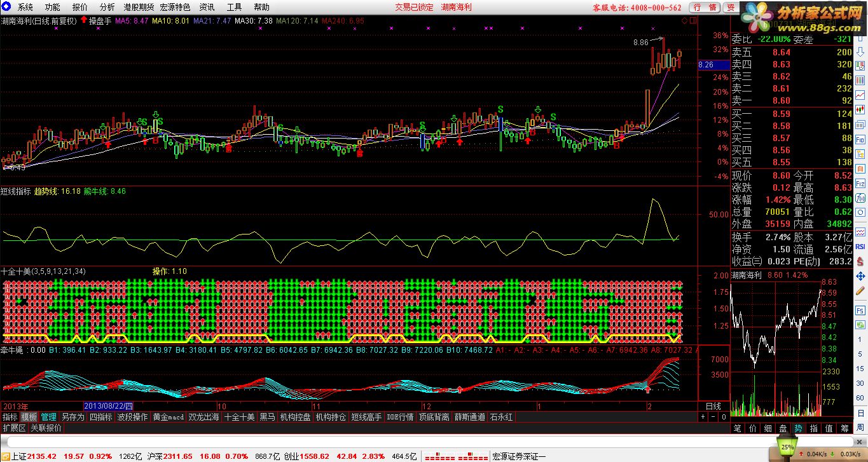Select the 波段操作 template tab

tap(132, 417)
